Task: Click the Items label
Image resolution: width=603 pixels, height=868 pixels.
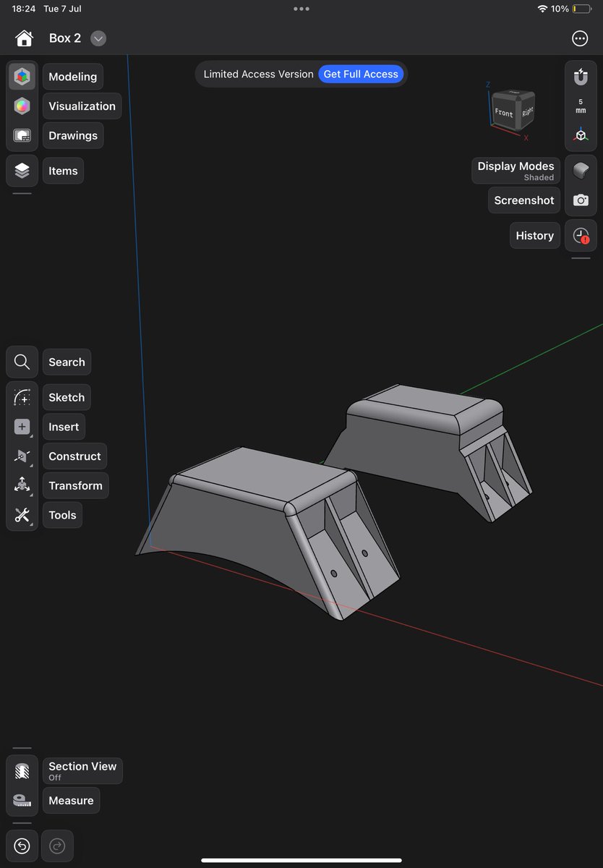Action: tap(63, 171)
